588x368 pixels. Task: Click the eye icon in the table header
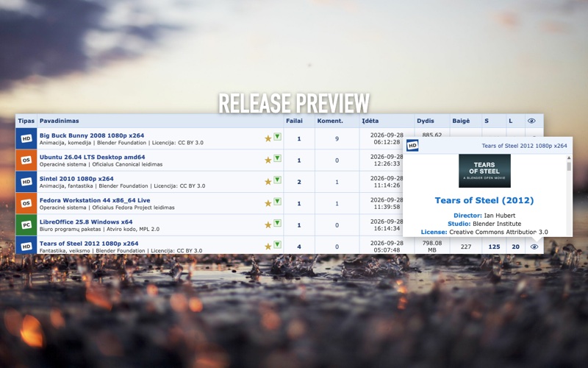531,121
